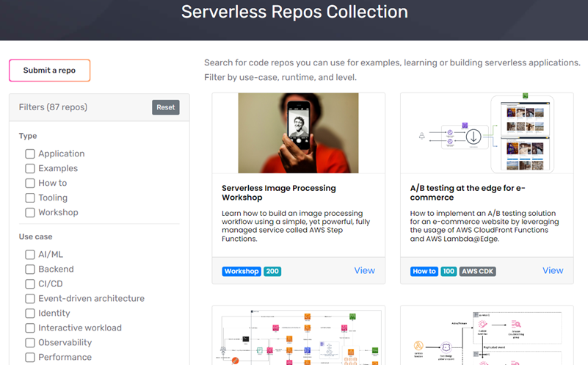This screenshot has height=365, width=588.
Task: Click the image processing workflow description text
Action: pos(296,225)
